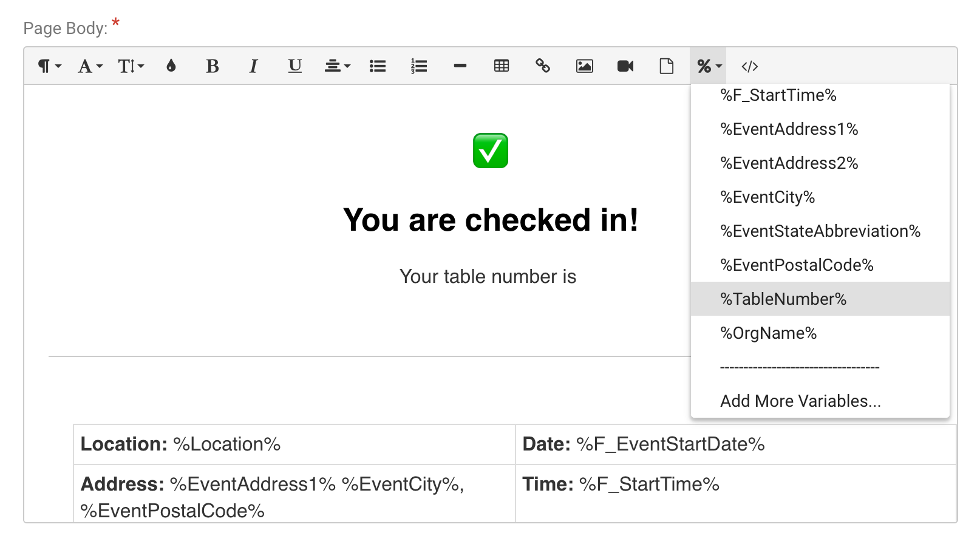
Task: Choose %EventAddress2% from variables menu
Action: [820, 163]
